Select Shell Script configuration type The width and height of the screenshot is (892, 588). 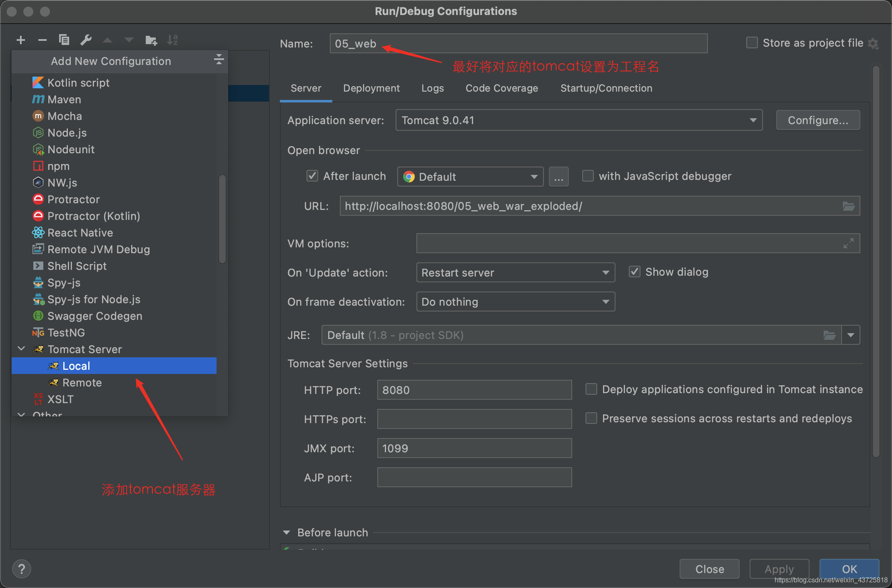[x=114, y=266]
